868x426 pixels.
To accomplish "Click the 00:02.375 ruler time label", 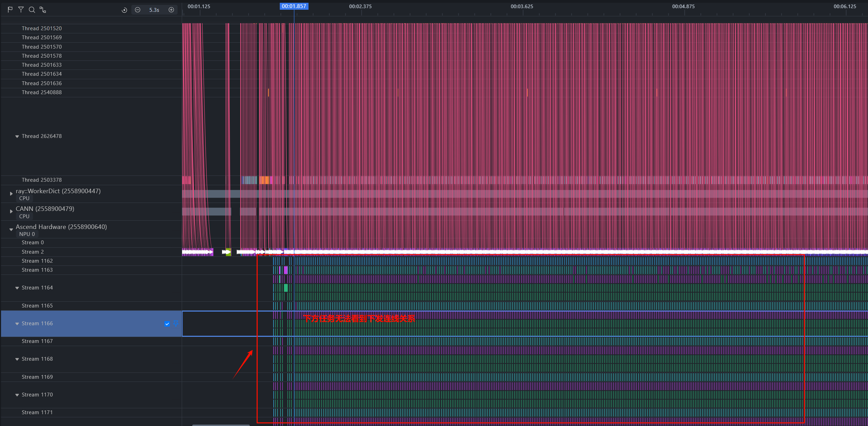I will [360, 7].
